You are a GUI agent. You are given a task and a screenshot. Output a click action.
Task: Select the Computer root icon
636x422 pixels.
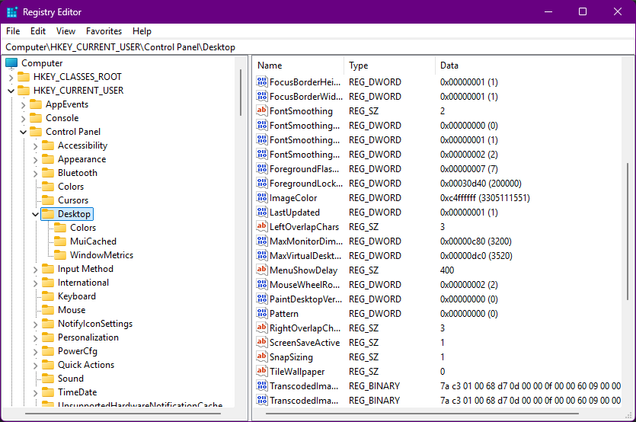tap(11, 63)
